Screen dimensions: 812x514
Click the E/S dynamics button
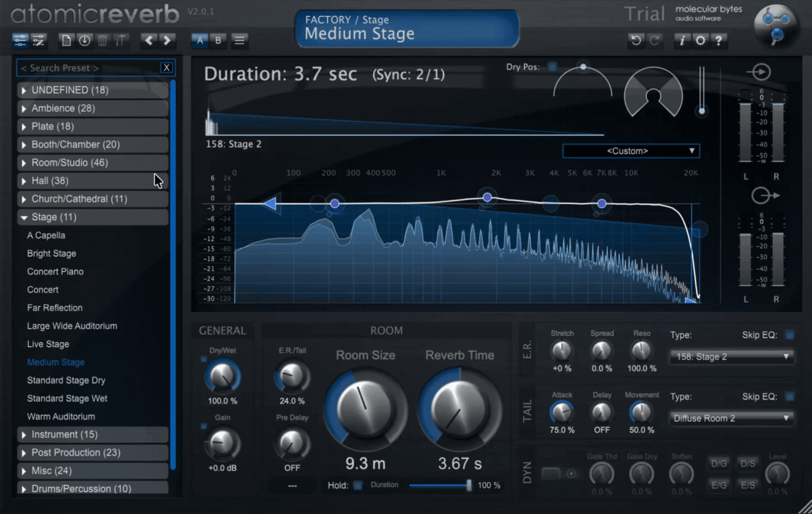pos(748,485)
